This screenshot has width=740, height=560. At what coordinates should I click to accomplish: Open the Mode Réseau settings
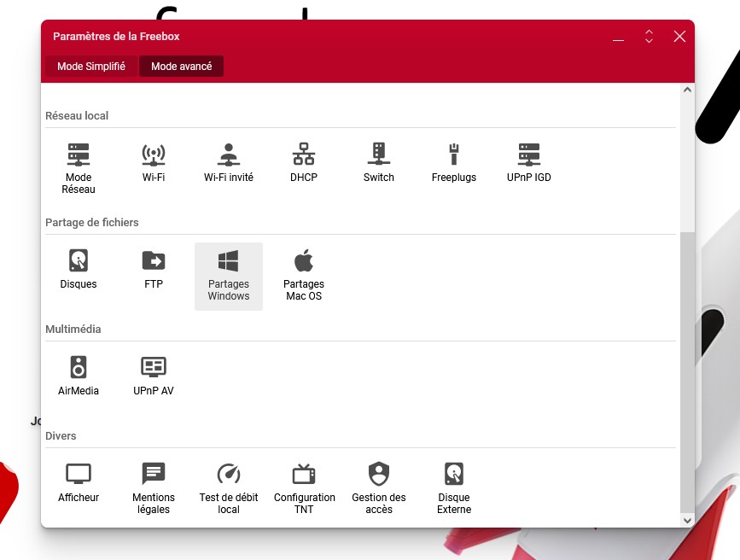click(79, 167)
